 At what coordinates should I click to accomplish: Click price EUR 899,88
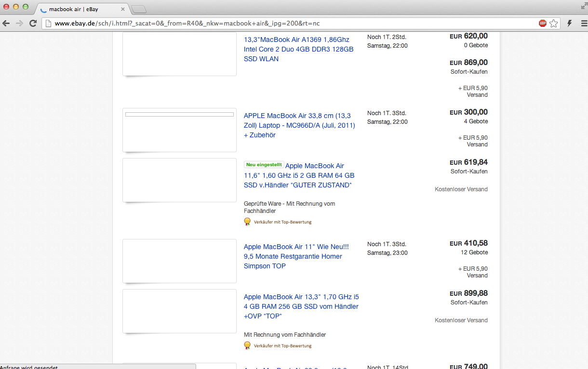click(468, 293)
